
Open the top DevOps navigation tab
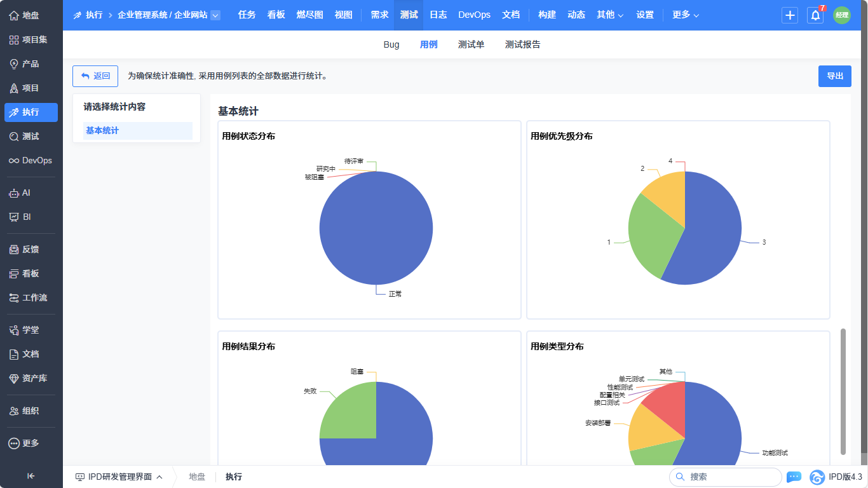coord(474,15)
